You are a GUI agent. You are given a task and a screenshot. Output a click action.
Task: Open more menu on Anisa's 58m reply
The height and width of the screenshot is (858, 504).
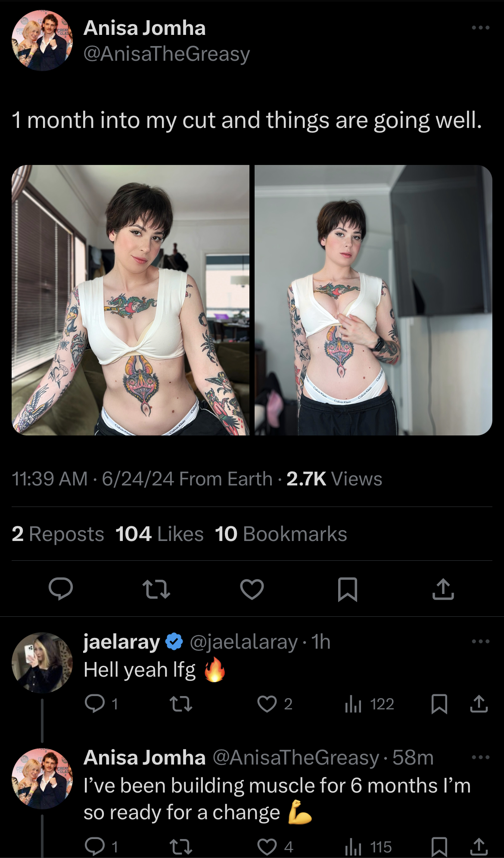(x=480, y=757)
